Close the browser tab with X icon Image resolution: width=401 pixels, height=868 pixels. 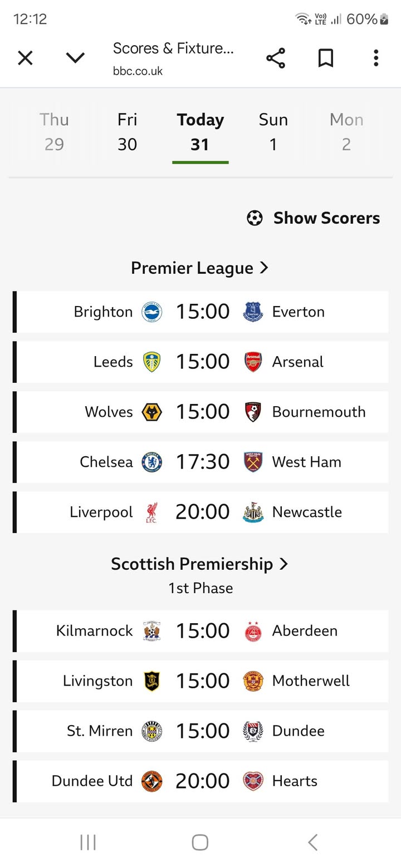coord(25,58)
